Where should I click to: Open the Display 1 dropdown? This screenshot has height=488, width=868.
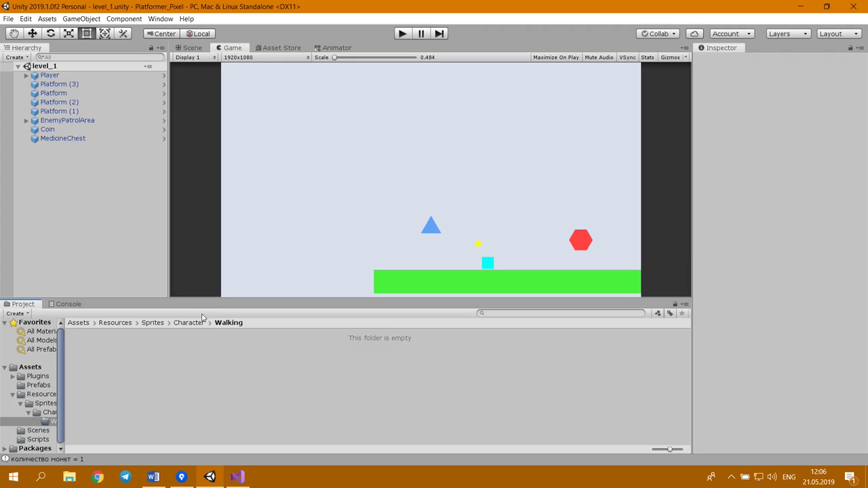(x=195, y=58)
